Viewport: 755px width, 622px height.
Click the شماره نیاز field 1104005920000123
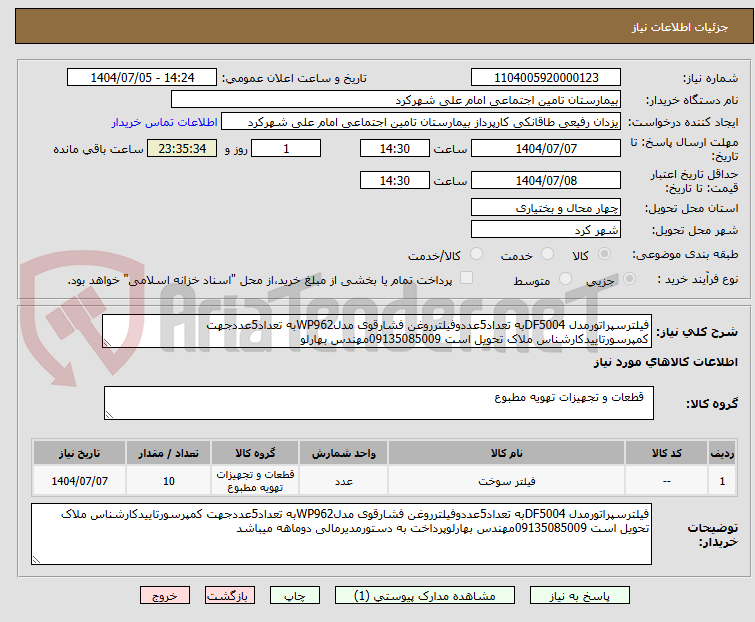(x=546, y=78)
